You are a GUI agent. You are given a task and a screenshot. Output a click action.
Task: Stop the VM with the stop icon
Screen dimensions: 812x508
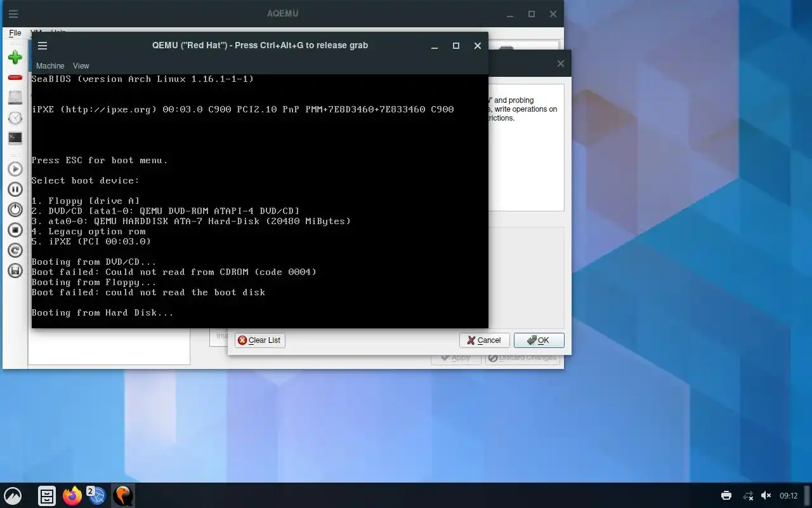click(x=15, y=230)
